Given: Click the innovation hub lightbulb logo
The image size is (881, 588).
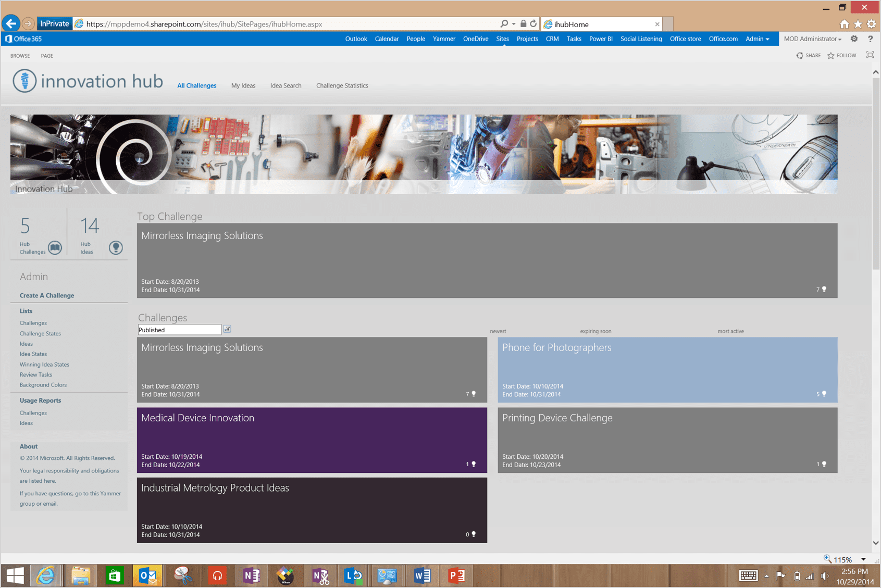Looking at the screenshot, I should pos(23,81).
